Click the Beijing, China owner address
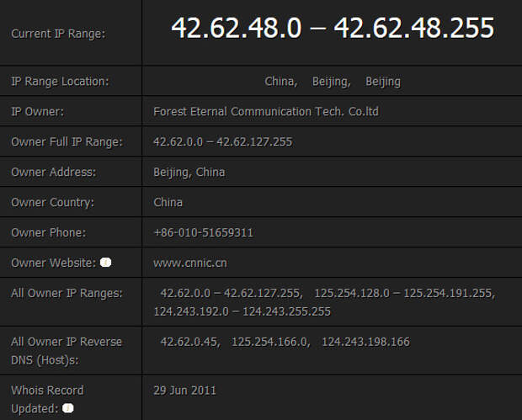Viewport: 522px width, 420px height. [189, 173]
